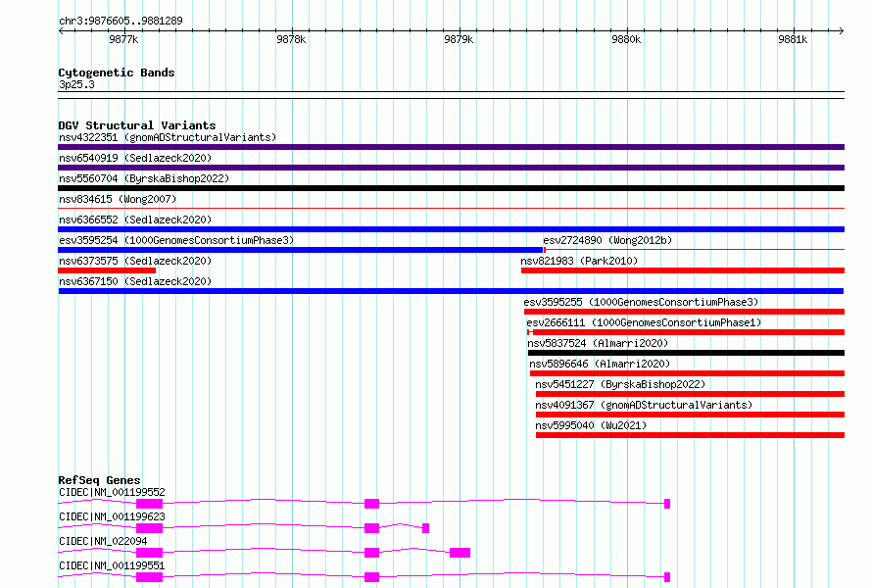Open the nsv5560704 ByrskaBishop2022 variant label
This screenshot has width=872, height=588.
[144, 178]
